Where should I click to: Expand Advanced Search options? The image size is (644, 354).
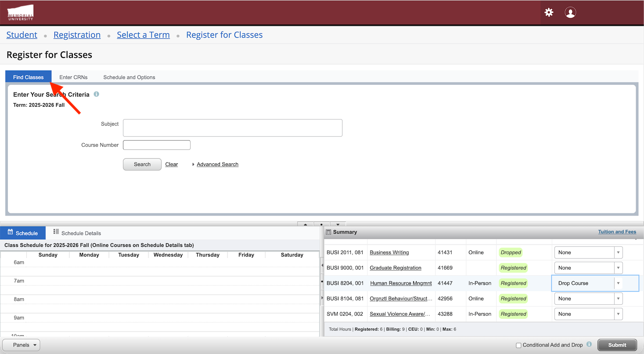coord(217,164)
